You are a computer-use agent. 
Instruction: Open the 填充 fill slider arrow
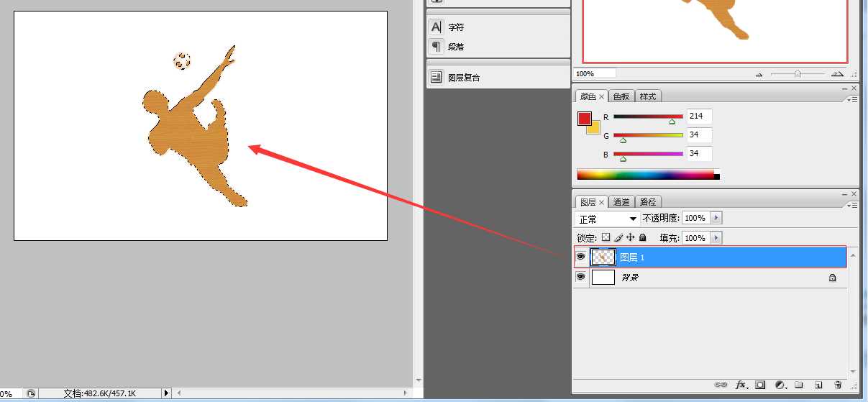click(x=716, y=238)
